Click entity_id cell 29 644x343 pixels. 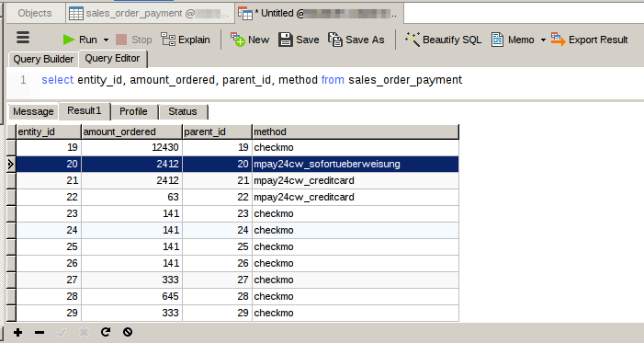49,313
